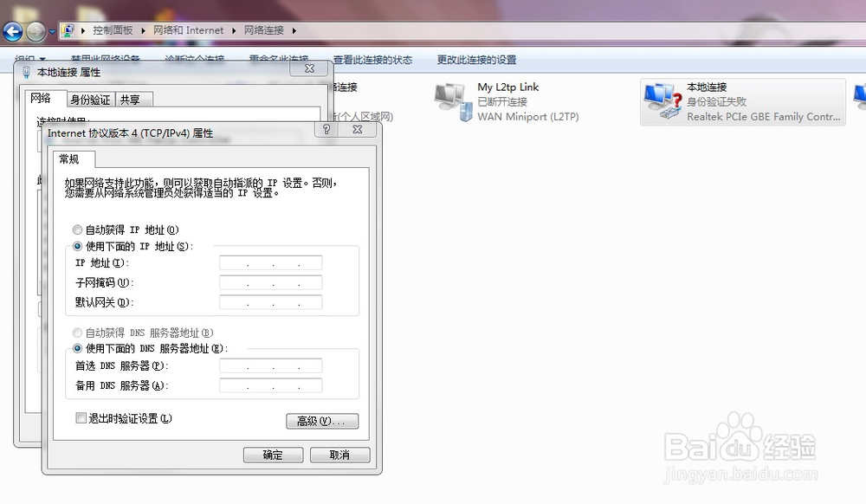Screen dimensions: 866x504
Task: Click the 高级(V) button
Action: click(x=321, y=421)
